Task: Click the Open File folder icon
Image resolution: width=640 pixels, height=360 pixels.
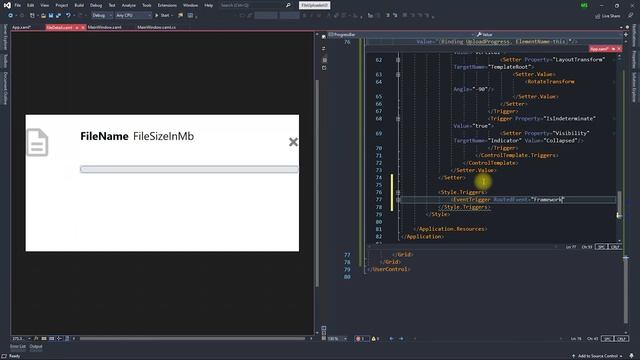Action: pyautogui.click(x=43, y=16)
